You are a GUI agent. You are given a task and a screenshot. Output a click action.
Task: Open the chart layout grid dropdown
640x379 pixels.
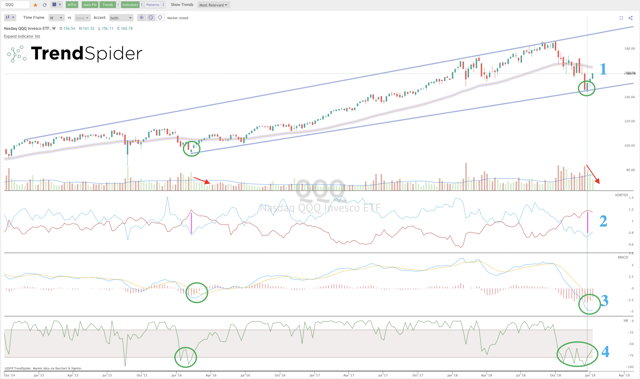pyautogui.click(x=57, y=4)
